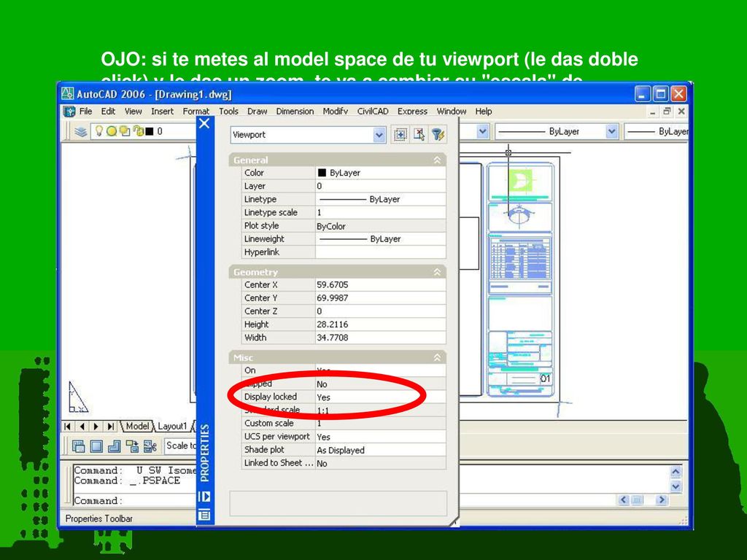Edit the Linetype scale value
747x560 pixels.
coord(380,212)
